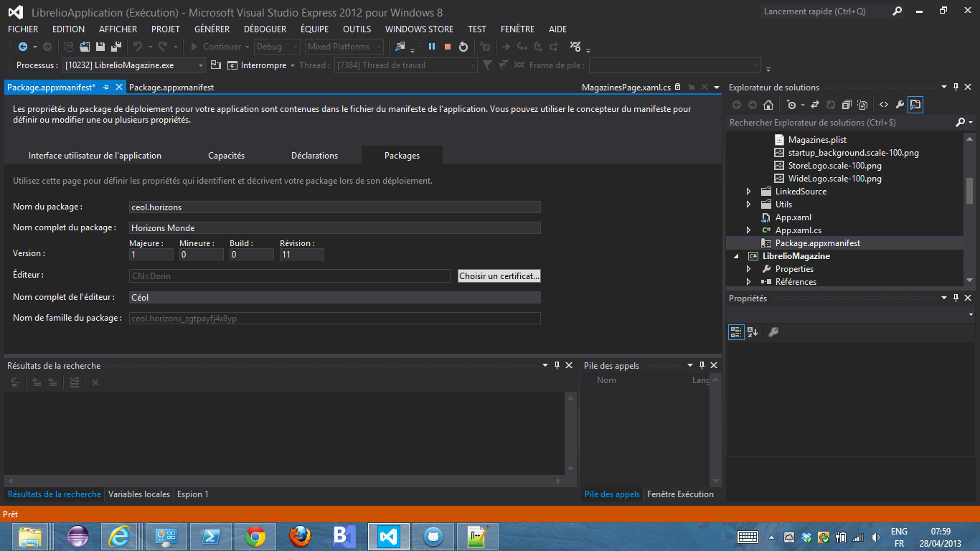Collapse all nodes in Solution Explorer
The height and width of the screenshot is (551, 980).
[847, 105]
